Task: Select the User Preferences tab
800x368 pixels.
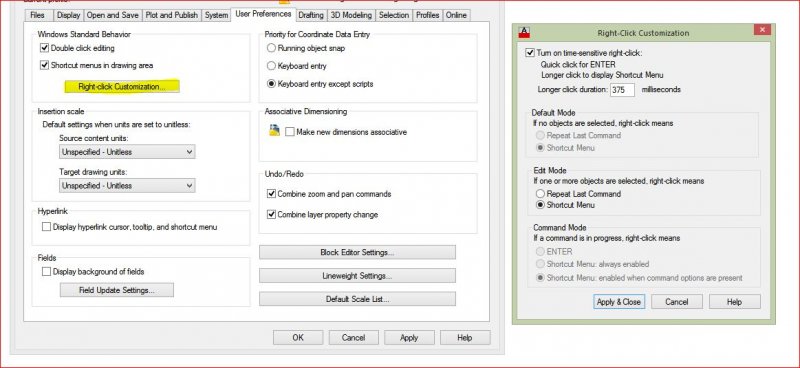Action: 263,14
